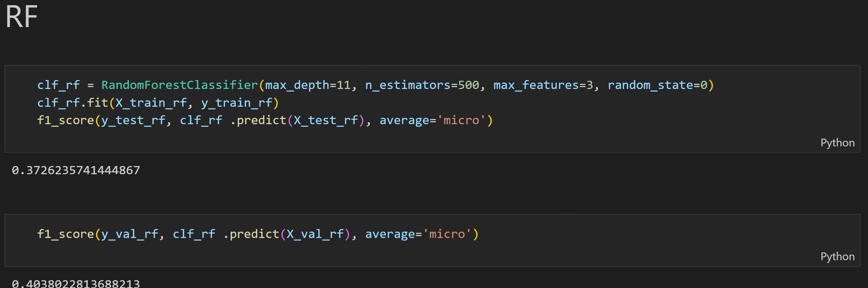Screen dimensions: 868x288
Task: Click the RandomForestClassifier code line
Action: click(x=375, y=85)
